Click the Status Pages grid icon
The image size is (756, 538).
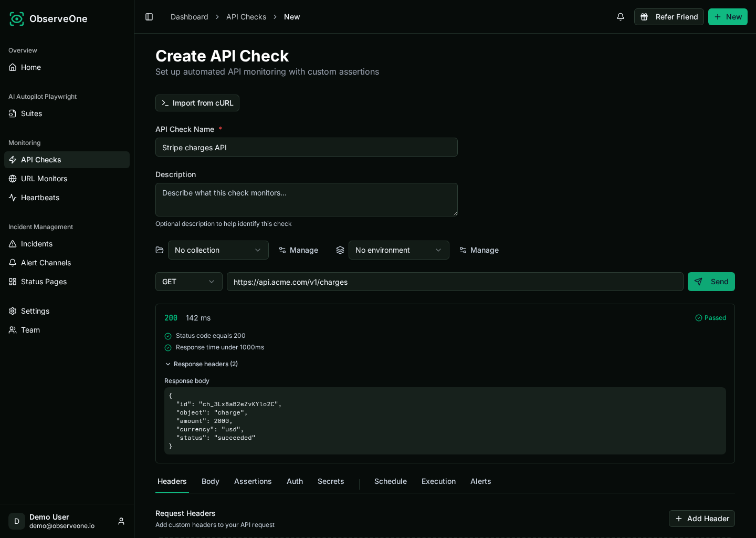coord(13,282)
